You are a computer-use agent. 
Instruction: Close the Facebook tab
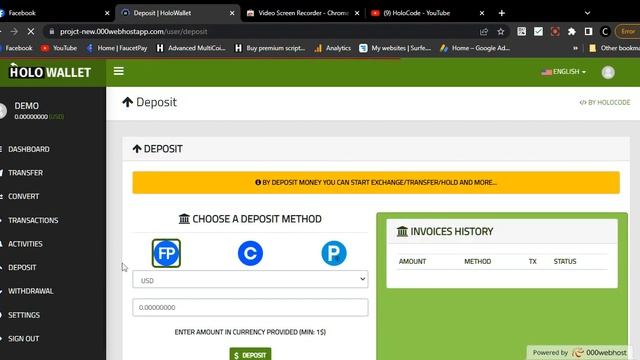107,13
